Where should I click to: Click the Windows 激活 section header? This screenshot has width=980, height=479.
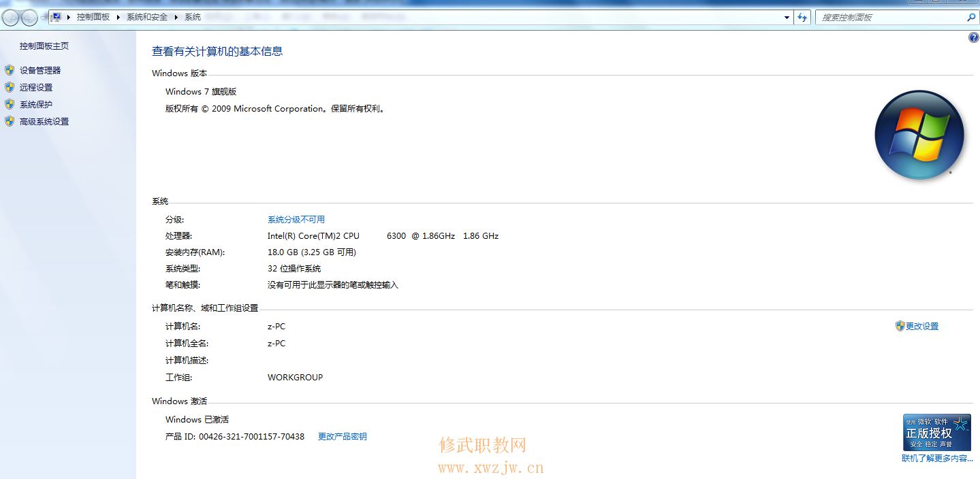click(x=179, y=401)
